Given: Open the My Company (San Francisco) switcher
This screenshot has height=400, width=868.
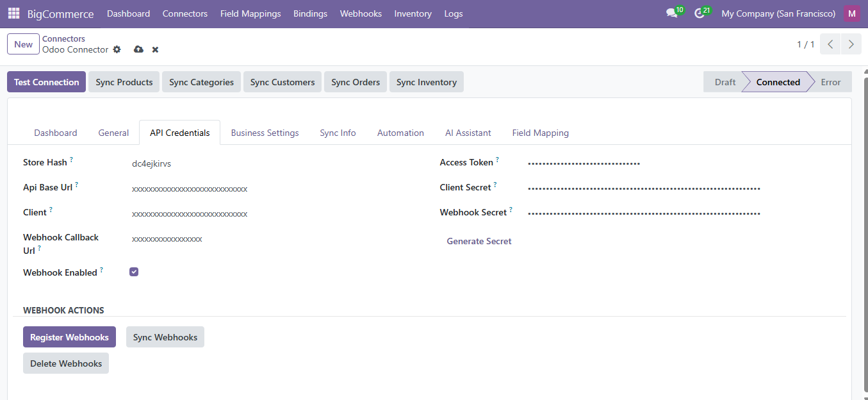Looking at the screenshot, I should [x=778, y=13].
